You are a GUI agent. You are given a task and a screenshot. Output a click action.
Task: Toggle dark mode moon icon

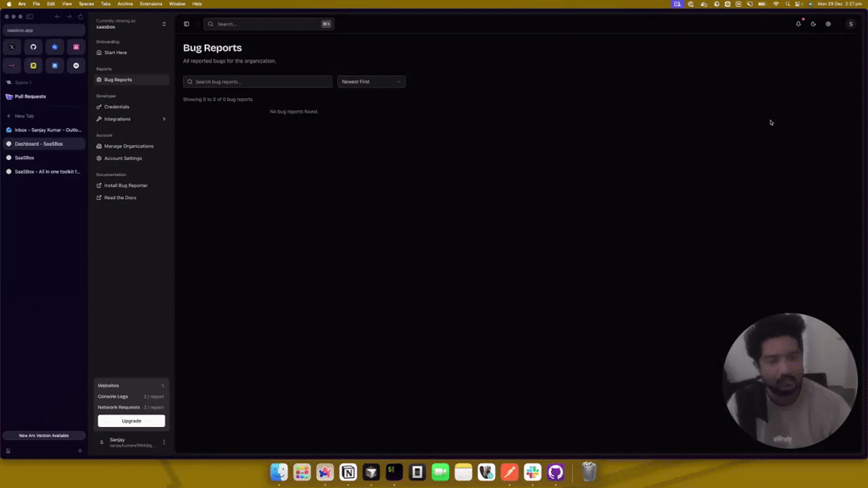click(813, 24)
